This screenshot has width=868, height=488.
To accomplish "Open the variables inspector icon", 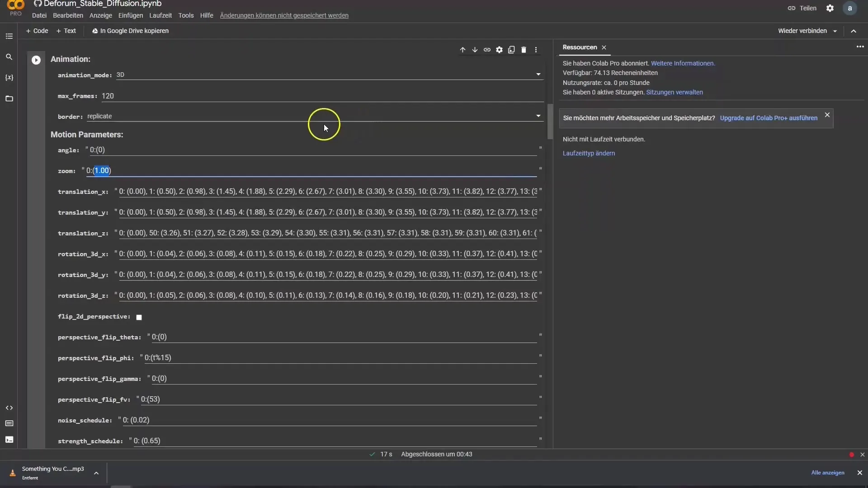I will coord(9,78).
